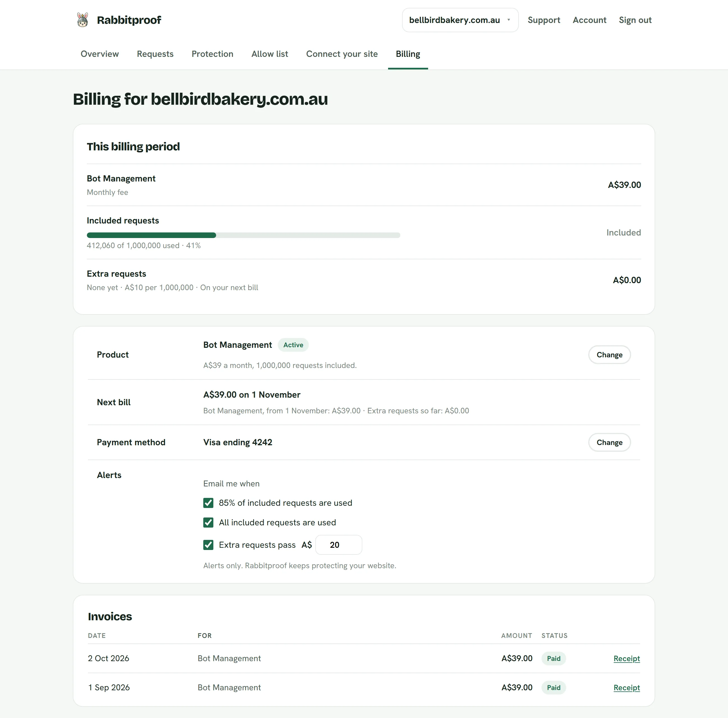Open the receipt for 2 Oct 2026
This screenshot has height=718, width=728.
point(627,658)
